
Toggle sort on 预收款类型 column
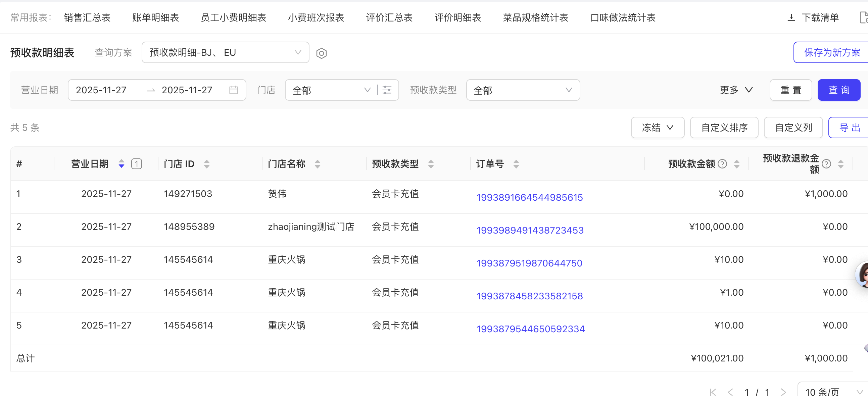tap(431, 164)
